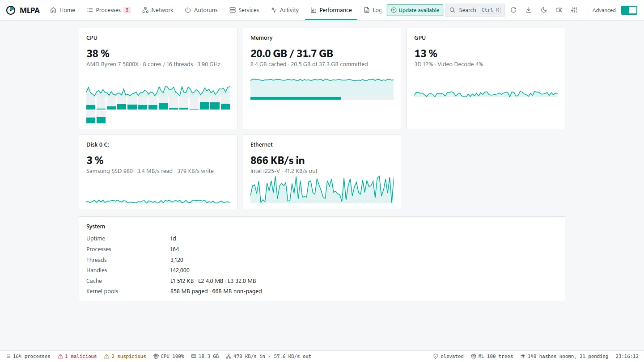Switch to the Services tab

point(244,10)
